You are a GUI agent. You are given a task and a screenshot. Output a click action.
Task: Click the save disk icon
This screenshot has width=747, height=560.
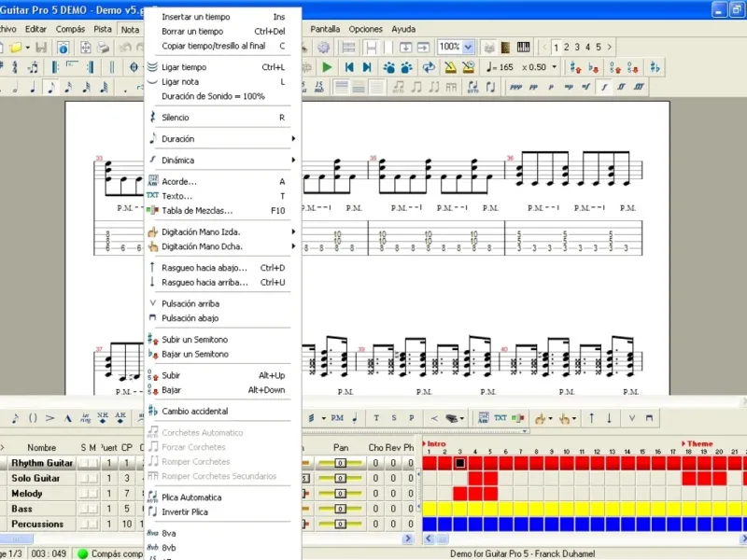[41, 48]
